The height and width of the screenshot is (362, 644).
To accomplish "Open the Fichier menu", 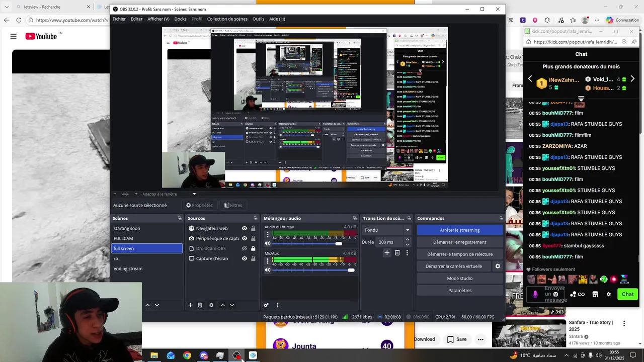I will click(119, 19).
